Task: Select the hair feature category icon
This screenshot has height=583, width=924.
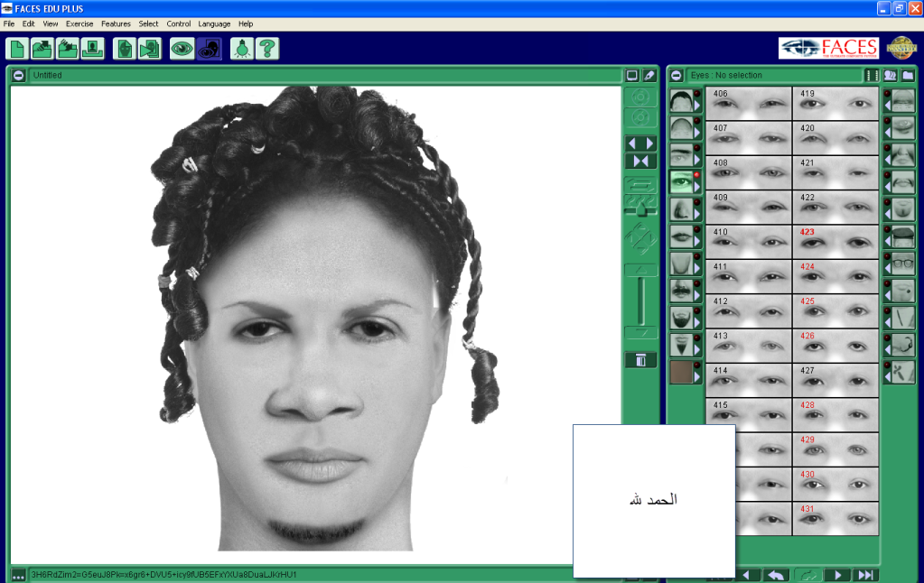Action: point(681,101)
